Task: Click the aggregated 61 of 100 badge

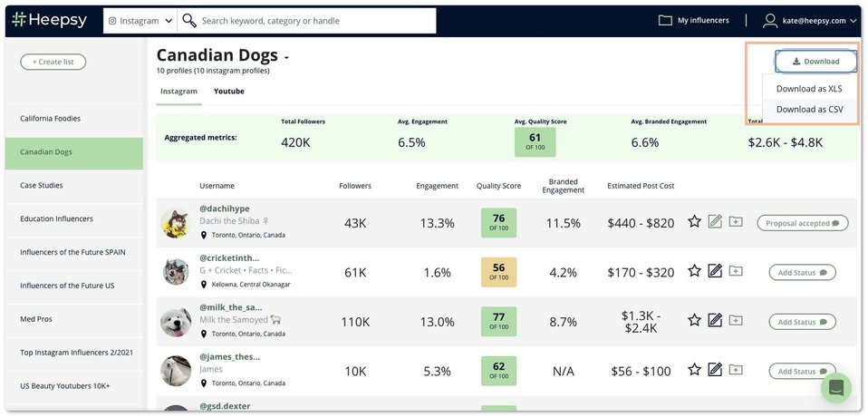Action: (535, 141)
